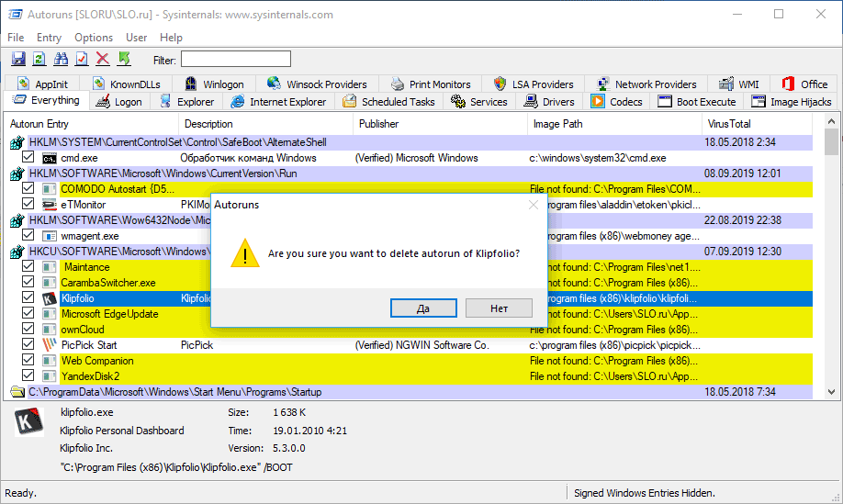This screenshot has width=843, height=504.
Task: Switch to the Winsock Providers tab
Action: 317,84
